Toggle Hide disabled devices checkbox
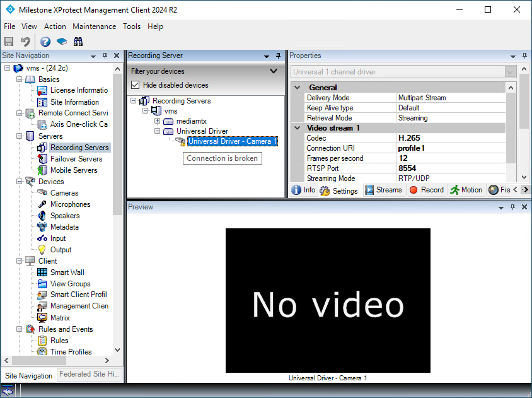The width and height of the screenshot is (532, 398). 135,85
